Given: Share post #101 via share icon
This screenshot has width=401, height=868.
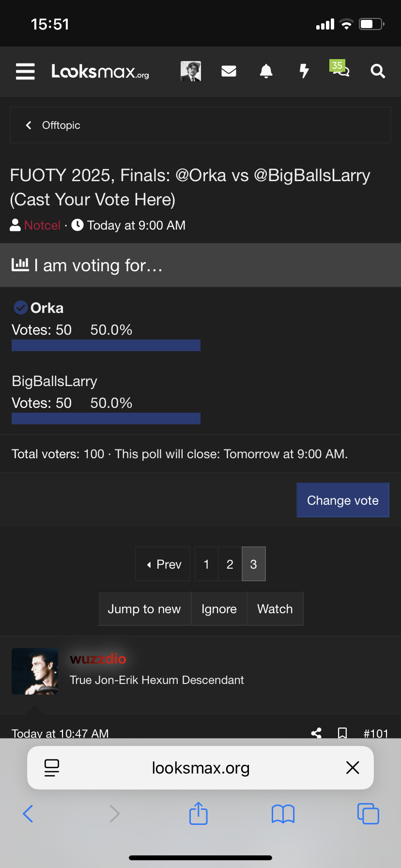Looking at the screenshot, I should click(x=316, y=732).
